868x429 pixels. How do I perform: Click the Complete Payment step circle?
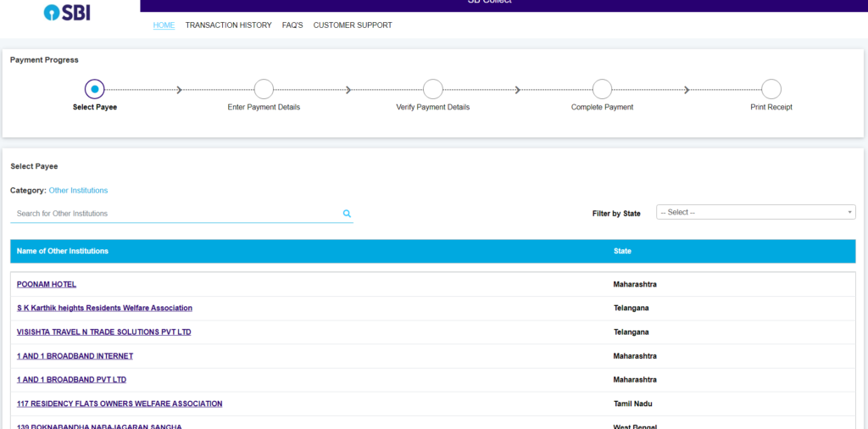(603, 89)
